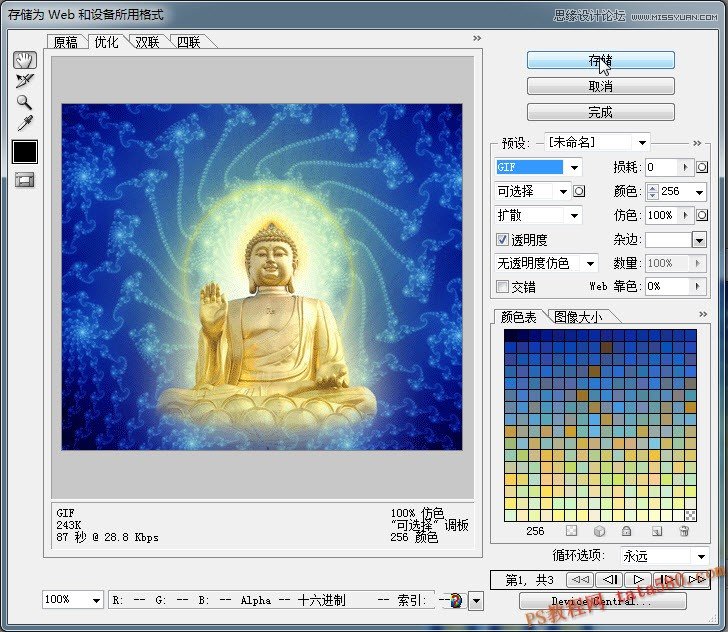728x632 pixels.
Task: Go to previous animation frame
Action: coord(609,580)
